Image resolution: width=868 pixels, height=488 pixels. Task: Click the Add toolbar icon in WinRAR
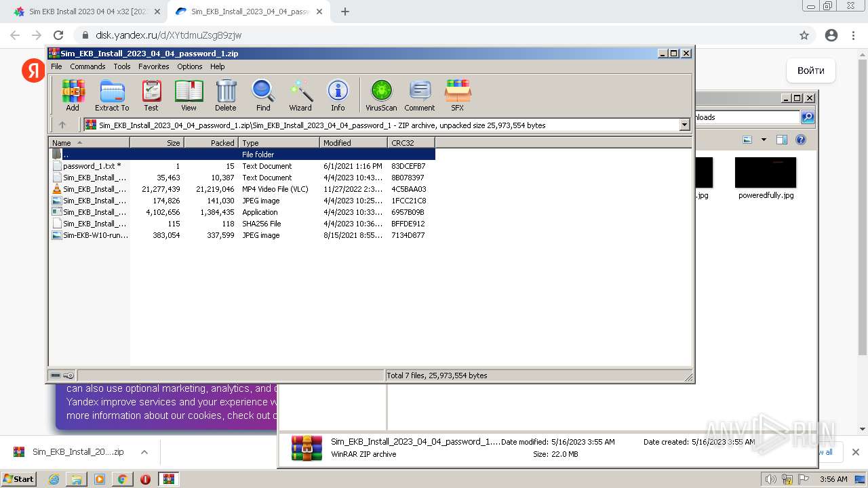73,95
